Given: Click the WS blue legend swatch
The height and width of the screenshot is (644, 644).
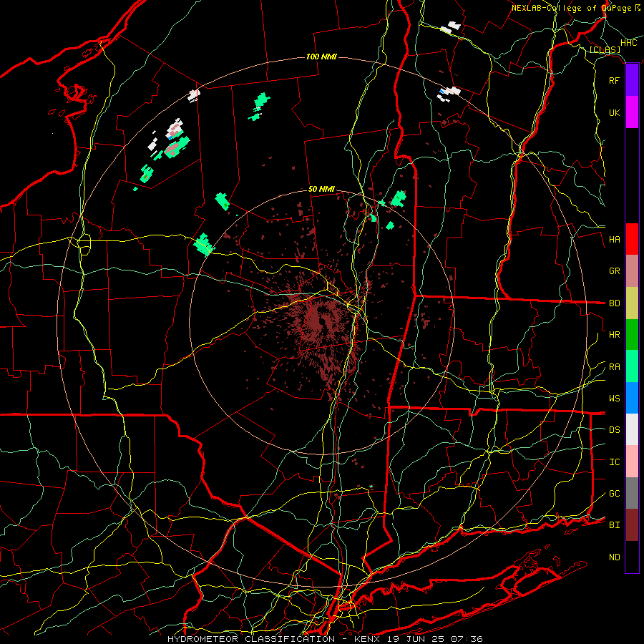Looking at the screenshot, I should 632,398.
